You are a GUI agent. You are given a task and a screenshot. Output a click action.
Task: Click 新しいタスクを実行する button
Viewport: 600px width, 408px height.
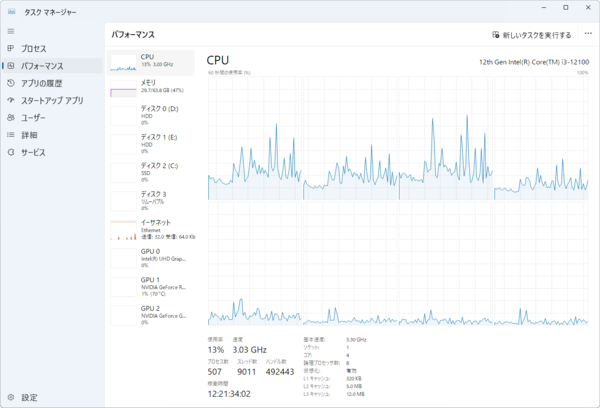(532, 35)
